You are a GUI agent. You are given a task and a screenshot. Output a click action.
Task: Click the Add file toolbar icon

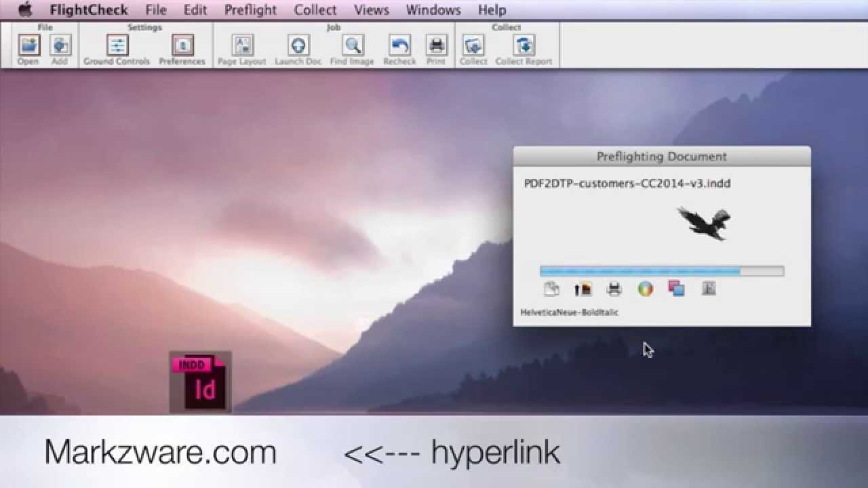pos(60,45)
